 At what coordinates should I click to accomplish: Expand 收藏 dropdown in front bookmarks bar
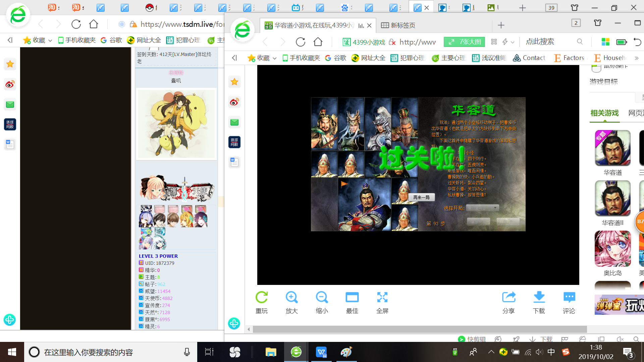click(275, 58)
